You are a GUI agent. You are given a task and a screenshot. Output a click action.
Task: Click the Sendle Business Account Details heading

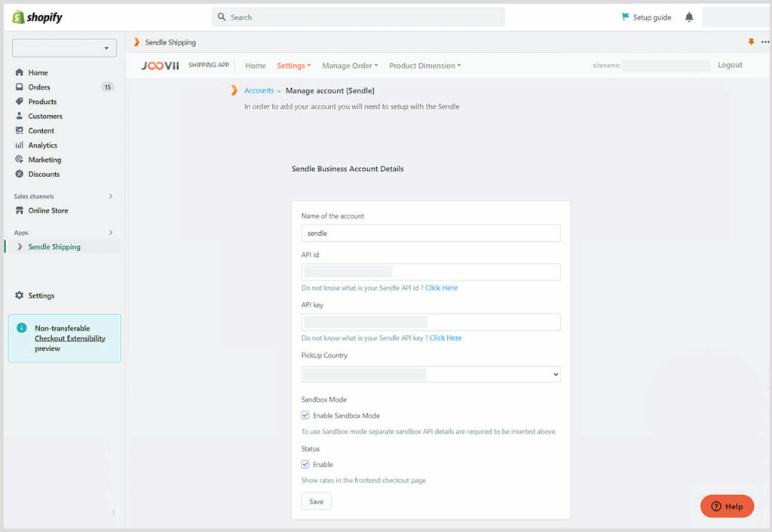[x=348, y=169]
